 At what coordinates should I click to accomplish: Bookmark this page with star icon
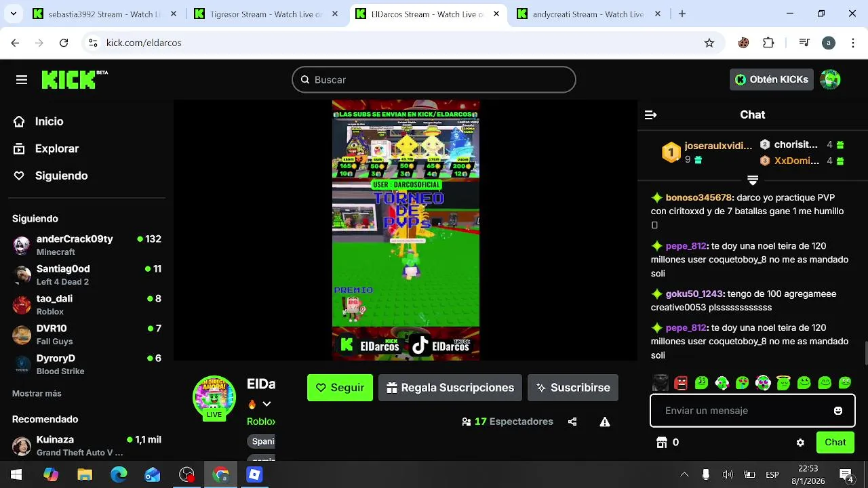click(x=709, y=43)
